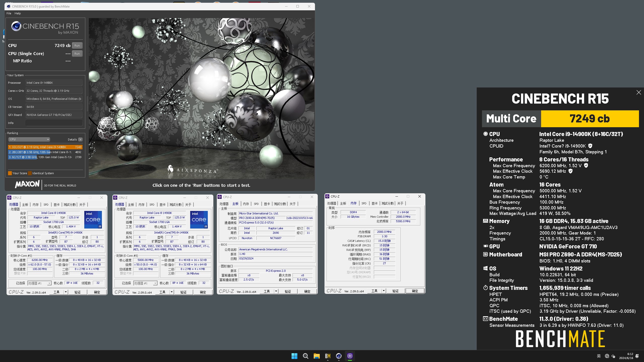Click the yellow 7249 cb score banner

pos(590,119)
